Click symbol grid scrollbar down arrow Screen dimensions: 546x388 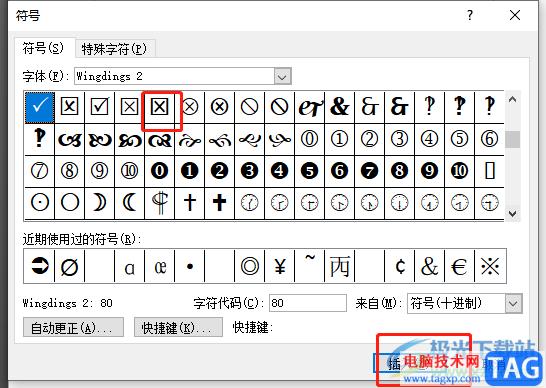click(x=512, y=213)
